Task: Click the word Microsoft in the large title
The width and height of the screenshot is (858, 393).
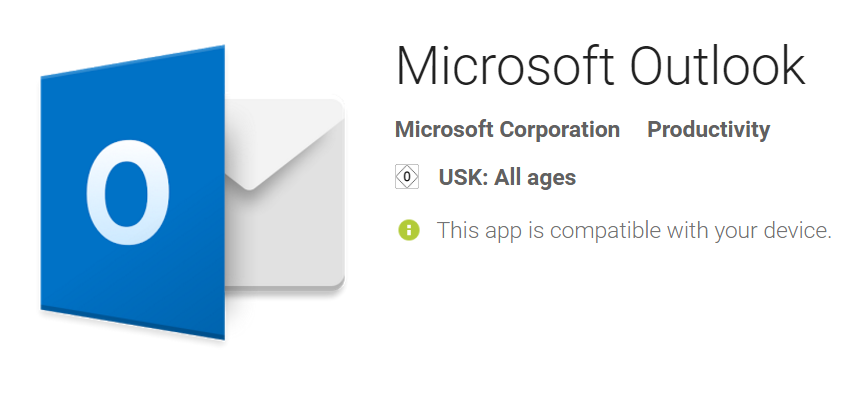Action: click(504, 66)
